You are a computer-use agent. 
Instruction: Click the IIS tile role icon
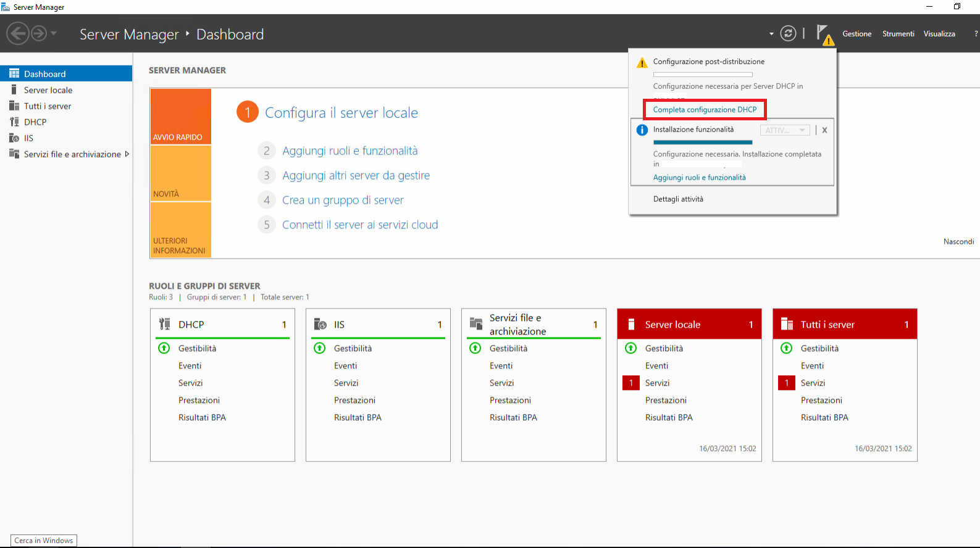click(x=320, y=324)
